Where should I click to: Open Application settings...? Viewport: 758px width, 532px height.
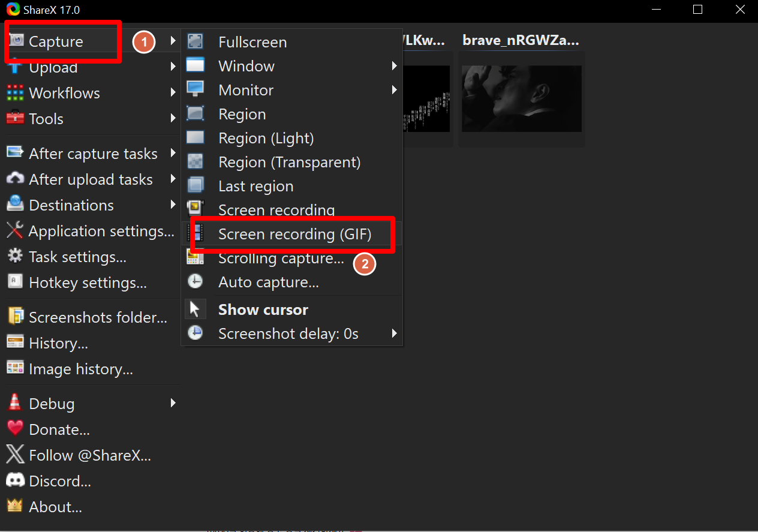pyautogui.click(x=91, y=231)
